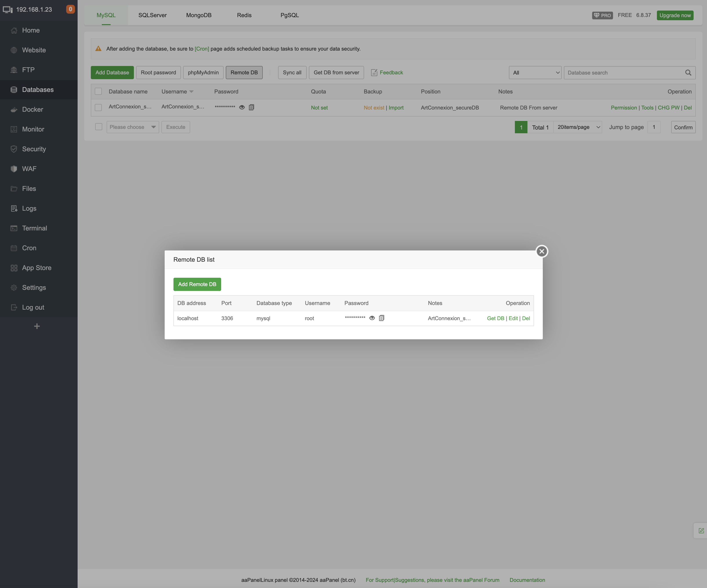This screenshot has width=707, height=588.
Task: Click the edit note icon at right edge
Action: 701,530
